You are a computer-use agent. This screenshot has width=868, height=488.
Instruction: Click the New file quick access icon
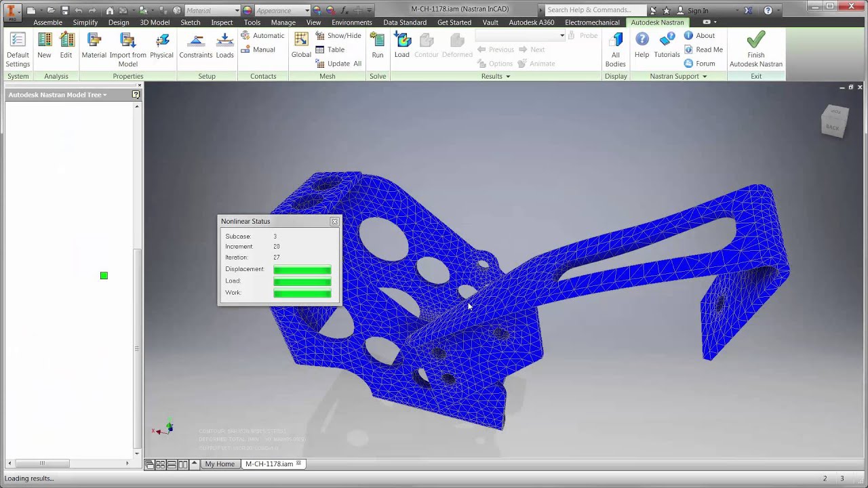31,10
